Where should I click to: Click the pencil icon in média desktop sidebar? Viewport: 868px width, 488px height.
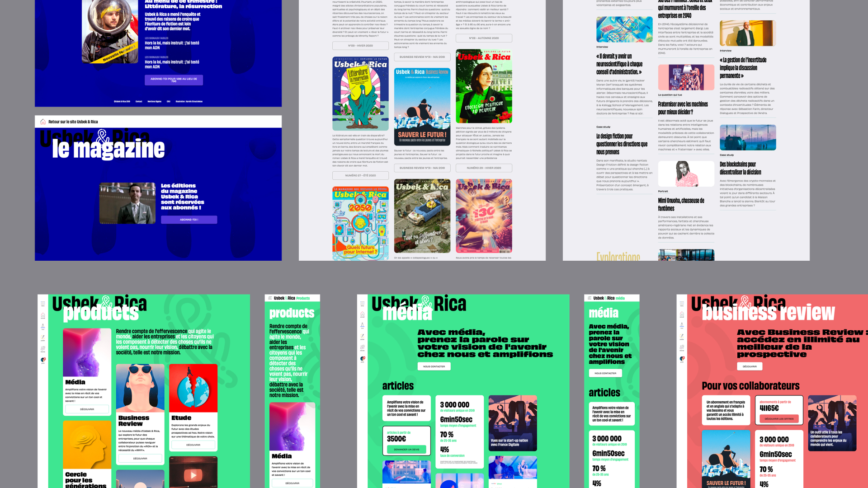click(362, 336)
